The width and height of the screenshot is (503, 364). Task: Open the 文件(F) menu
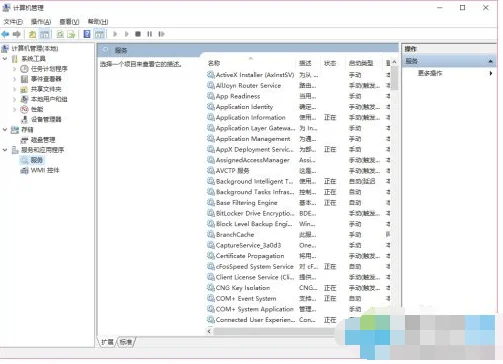coord(13,22)
